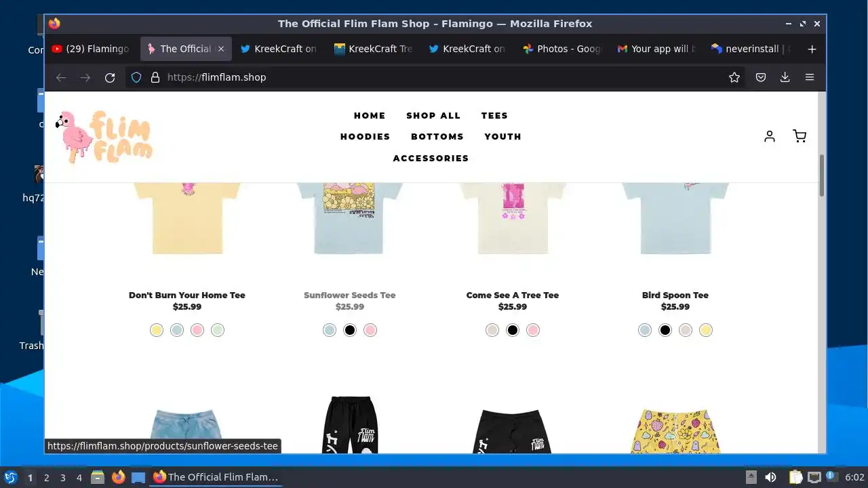Select pink swatch for Don't Burn Your Home Tee

click(x=197, y=330)
